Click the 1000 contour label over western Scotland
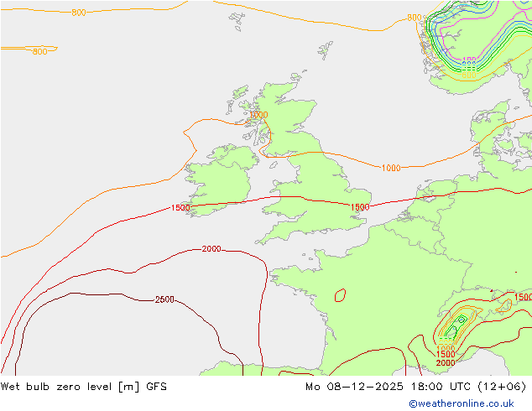The image size is (532, 411). (258, 115)
